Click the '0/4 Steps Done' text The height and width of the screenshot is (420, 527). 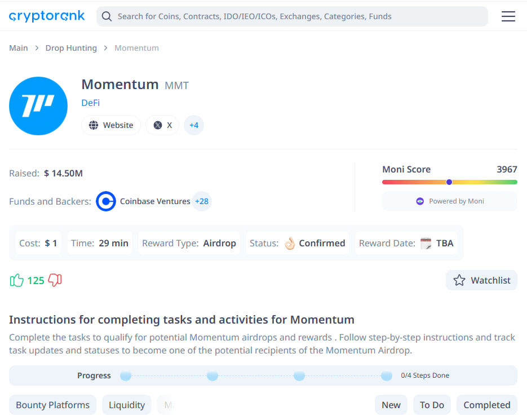point(425,375)
